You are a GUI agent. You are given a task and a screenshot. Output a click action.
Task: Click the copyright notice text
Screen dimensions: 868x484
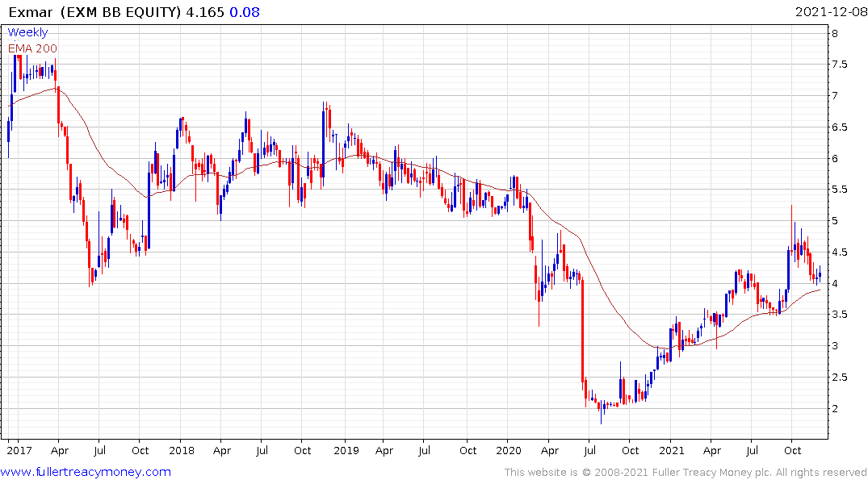[686, 473]
